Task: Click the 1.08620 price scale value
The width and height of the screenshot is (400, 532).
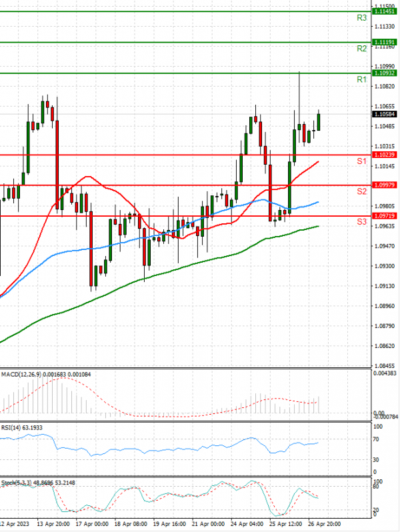Action: tap(385, 346)
